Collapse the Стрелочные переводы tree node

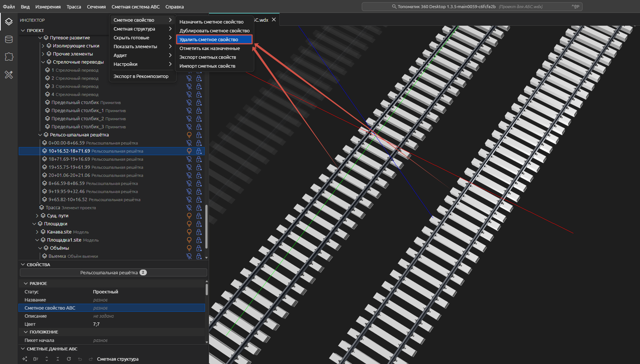[x=43, y=62]
